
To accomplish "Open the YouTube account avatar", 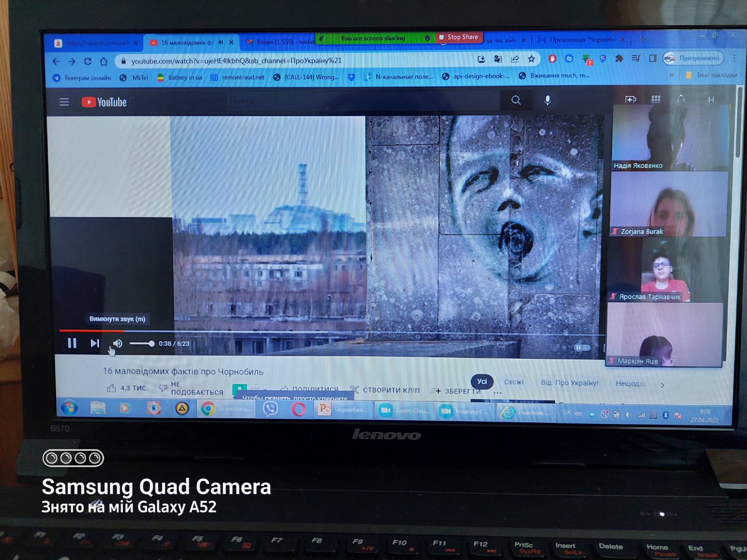I will coord(711,99).
